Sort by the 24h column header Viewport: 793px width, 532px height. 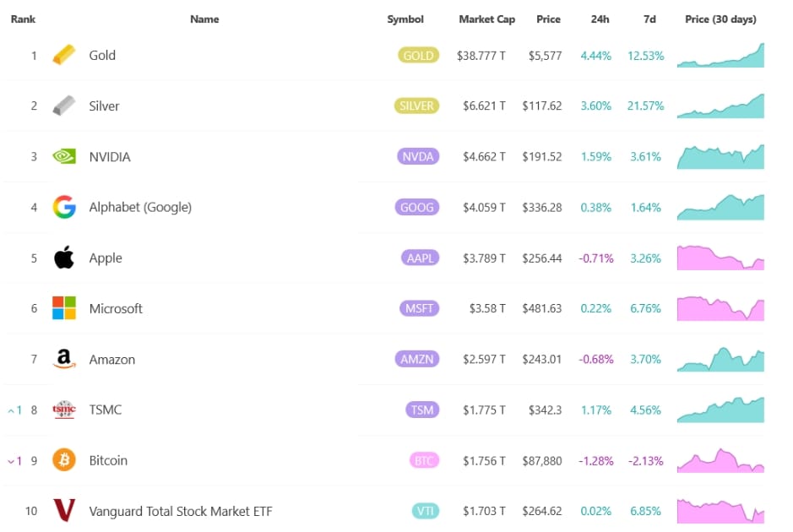[x=595, y=19]
